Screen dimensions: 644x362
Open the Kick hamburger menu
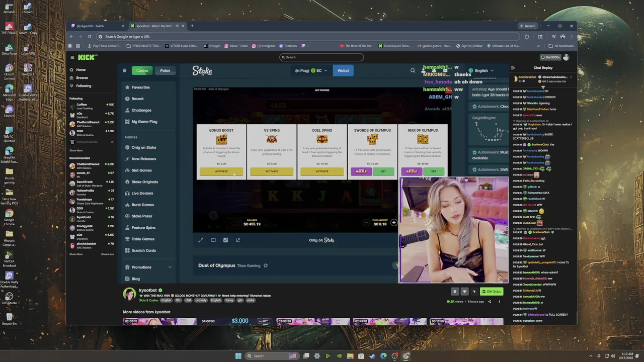coord(72,57)
